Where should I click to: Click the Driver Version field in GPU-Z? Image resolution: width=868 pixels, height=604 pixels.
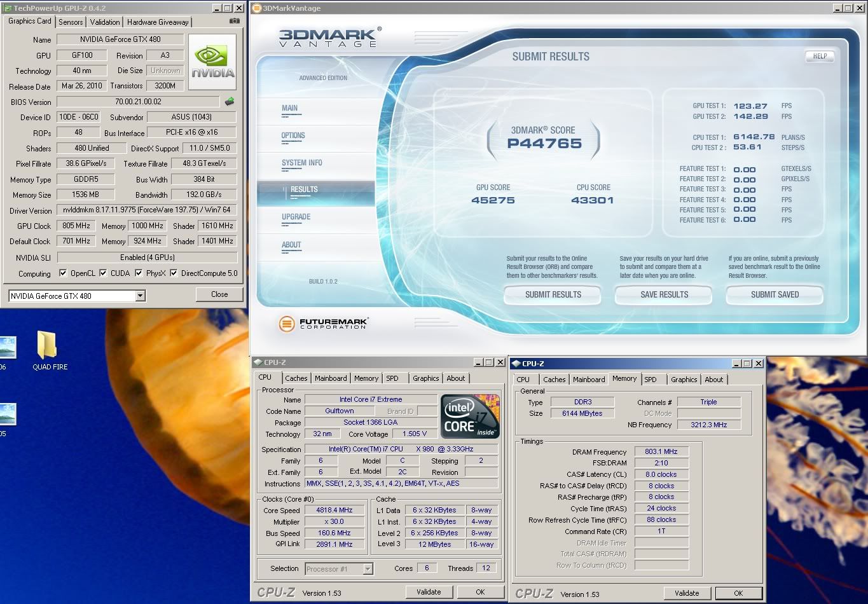pyautogui.click(x=147, y=210)
